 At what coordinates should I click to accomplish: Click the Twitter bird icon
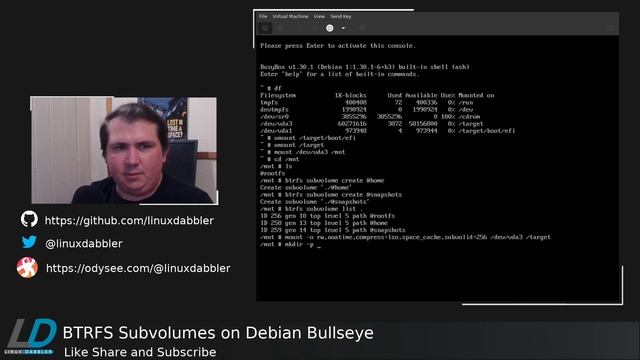[29, 242]
